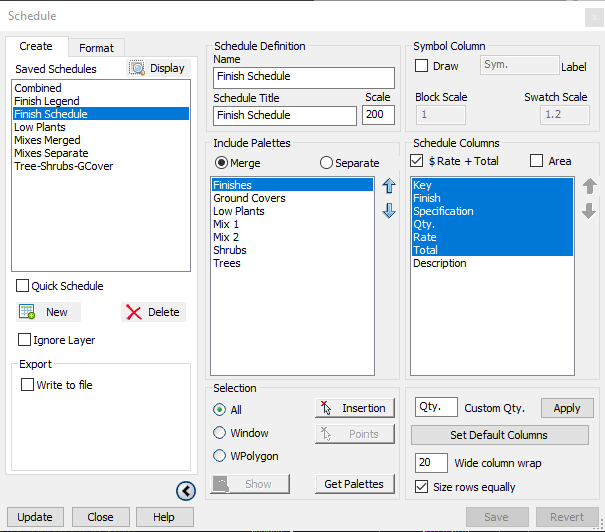Screen dimensions: 605x532
Task: Click the Display magnifier icon button
Action: click(x=158, y=68)
